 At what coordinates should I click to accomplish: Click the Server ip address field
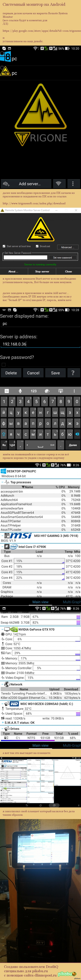38,344
